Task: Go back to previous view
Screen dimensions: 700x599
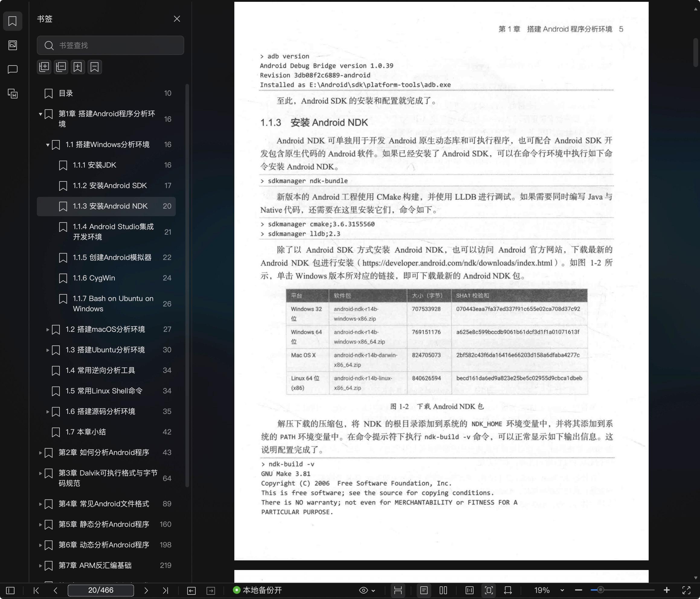Action: [191, 590]
